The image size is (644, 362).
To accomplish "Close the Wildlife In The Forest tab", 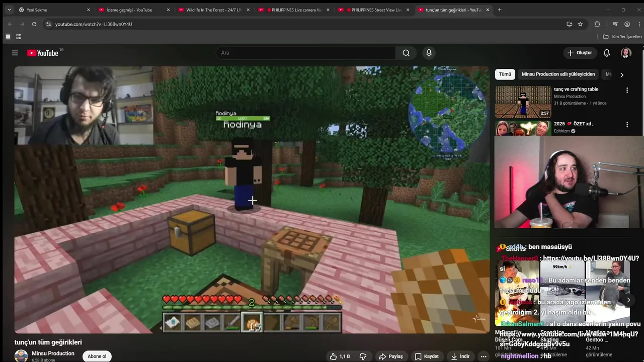I will [248, 10].
